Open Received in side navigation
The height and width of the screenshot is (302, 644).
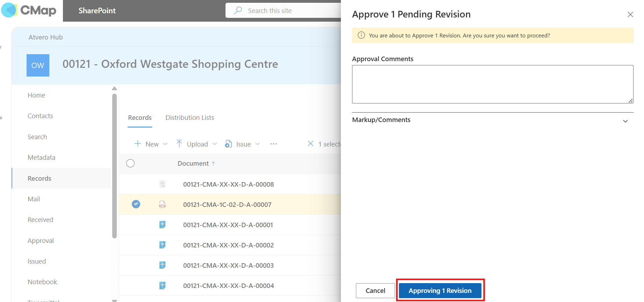41,220
